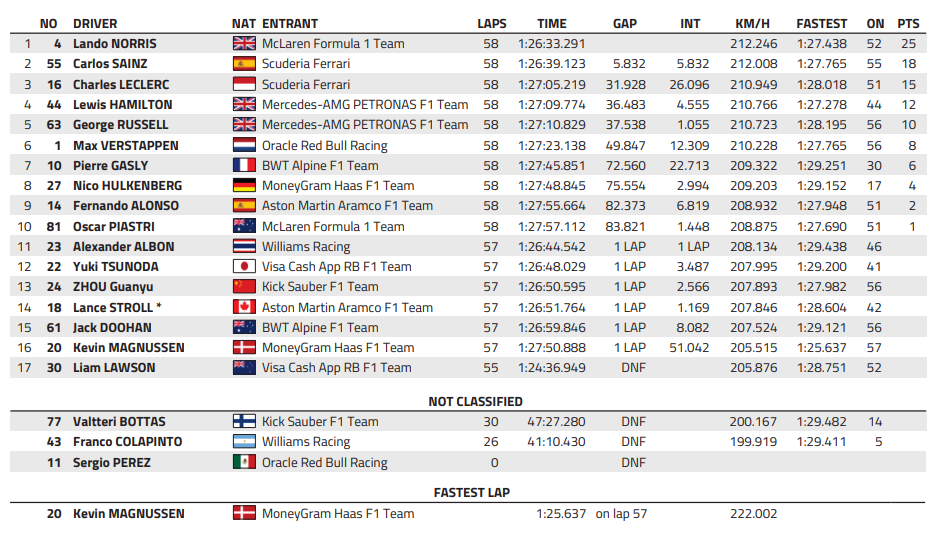The width and height of the screenshot is (942, 548).
Task: Select the NOT CLASSIFIED section heading
Action: [x=475, y=402]
